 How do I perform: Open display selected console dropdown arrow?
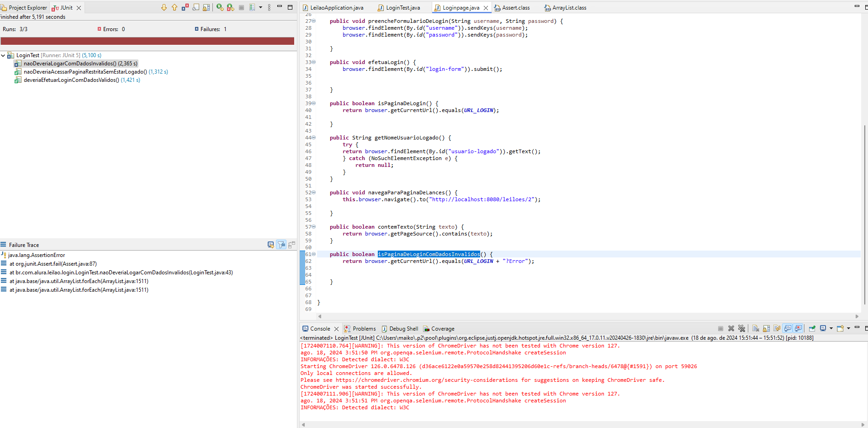pos(831,328)
